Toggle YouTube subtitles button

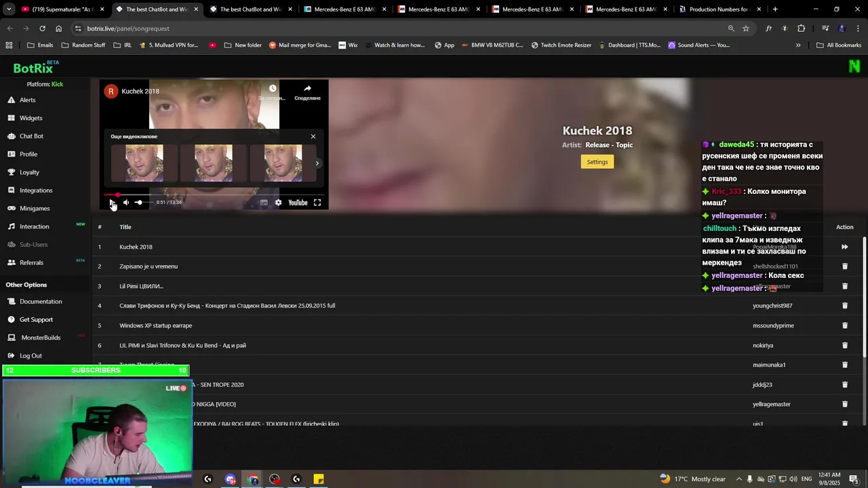point(264,203)
